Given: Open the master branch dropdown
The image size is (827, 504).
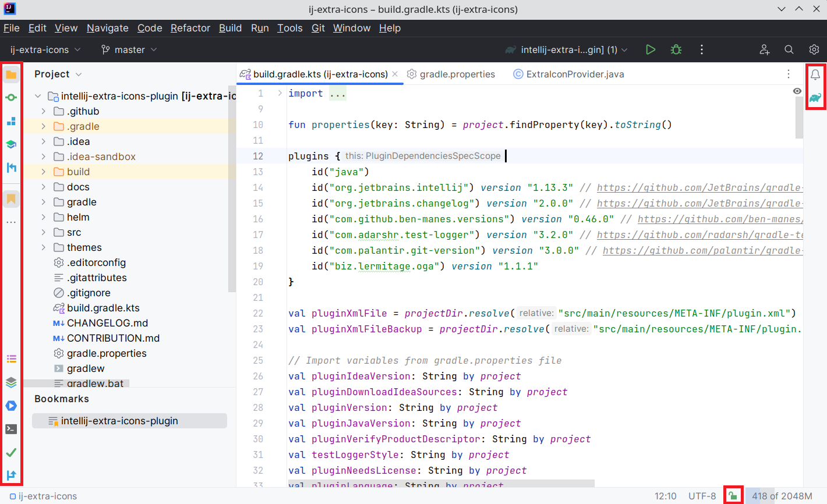Looking at the screenshot, I should coord(129,50).
